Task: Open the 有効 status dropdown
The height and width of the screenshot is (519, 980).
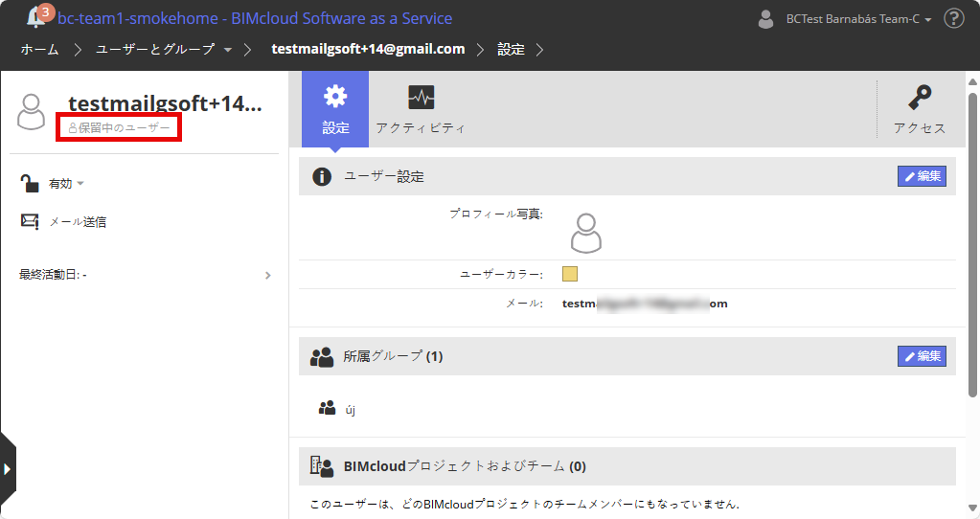Action: (67, 183)
